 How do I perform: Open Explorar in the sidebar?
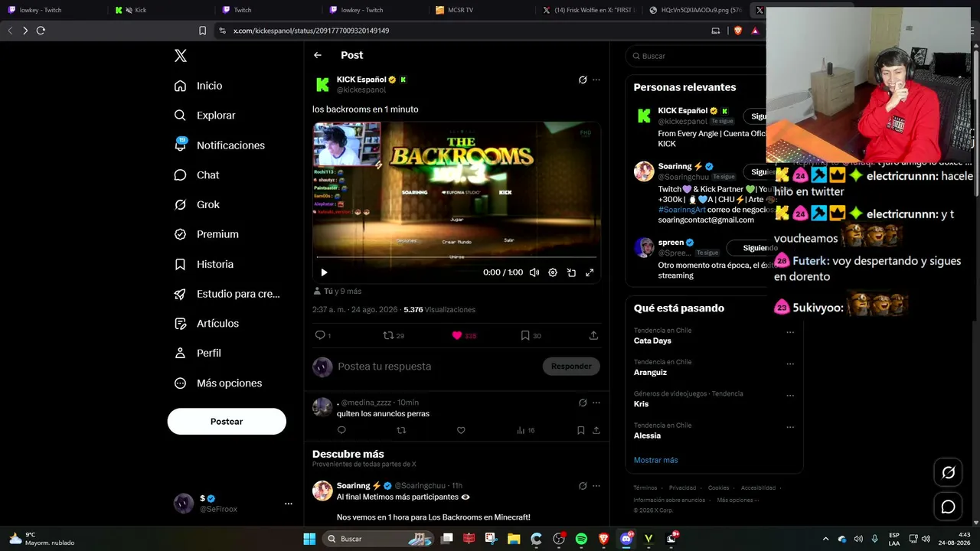pos(205,116)
